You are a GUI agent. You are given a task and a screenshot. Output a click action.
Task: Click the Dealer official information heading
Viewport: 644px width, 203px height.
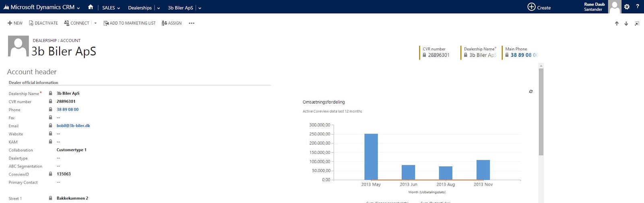click(33, 83)
